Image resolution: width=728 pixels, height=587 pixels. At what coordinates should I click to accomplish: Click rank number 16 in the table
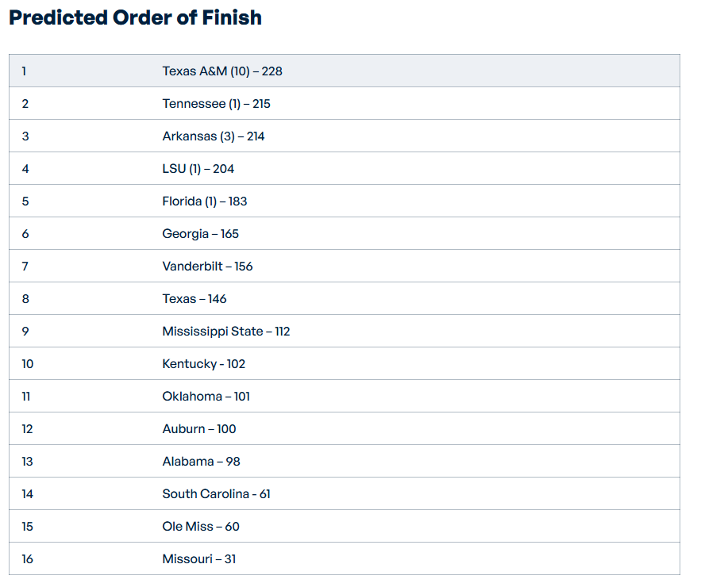(27, 558)
